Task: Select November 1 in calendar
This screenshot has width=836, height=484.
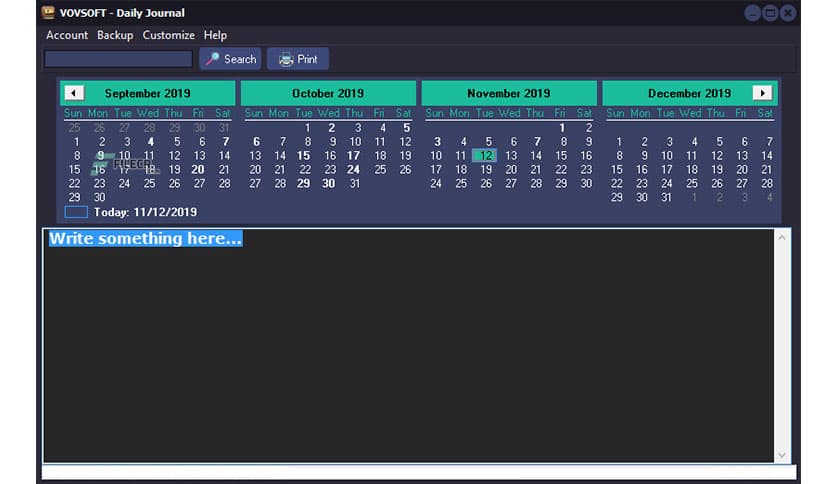Action: (x=562, y=128)
